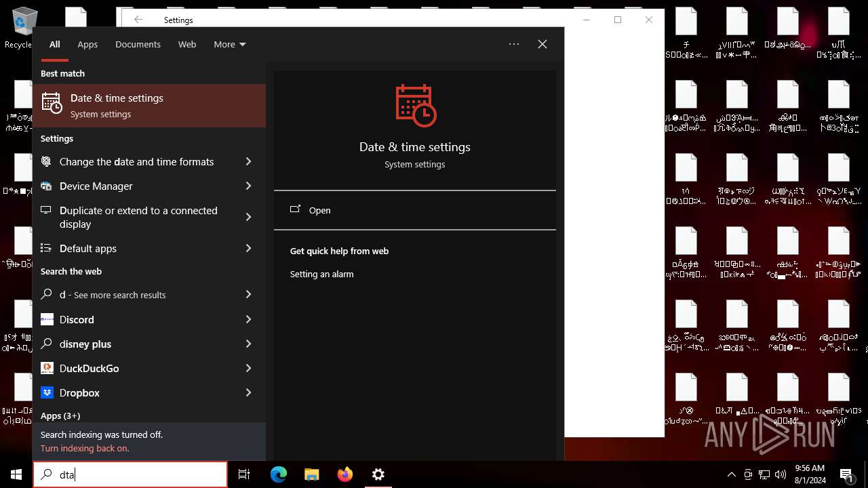The width and height of the screenshot is (868, 488).
Task: Click 'Date & time settings' preview title
Action: 415,146
